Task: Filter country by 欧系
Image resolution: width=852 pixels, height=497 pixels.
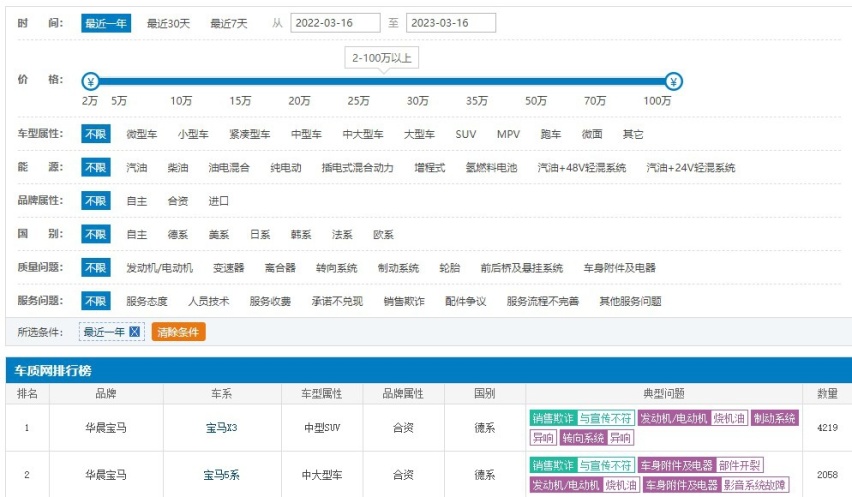Action: (383, 235)
